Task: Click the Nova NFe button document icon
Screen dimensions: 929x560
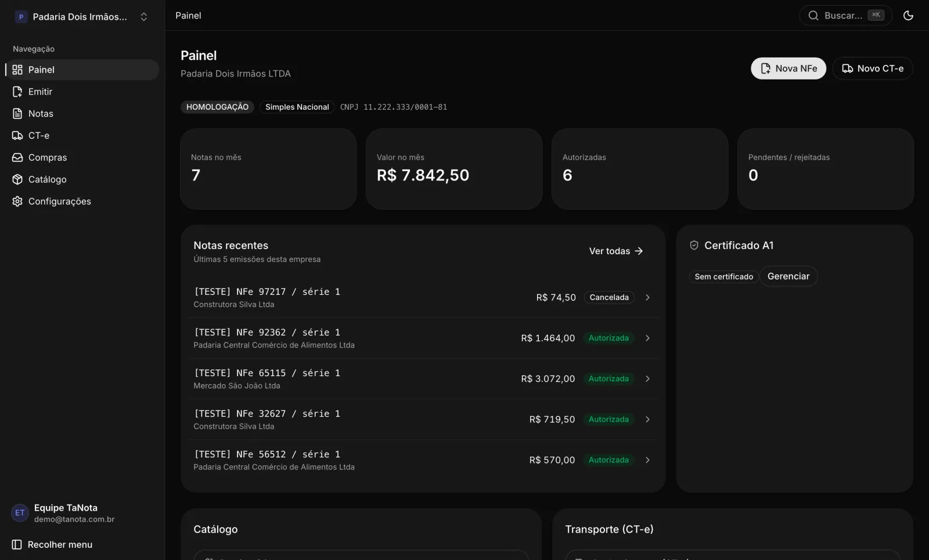Action: click(x=765, y=68)
